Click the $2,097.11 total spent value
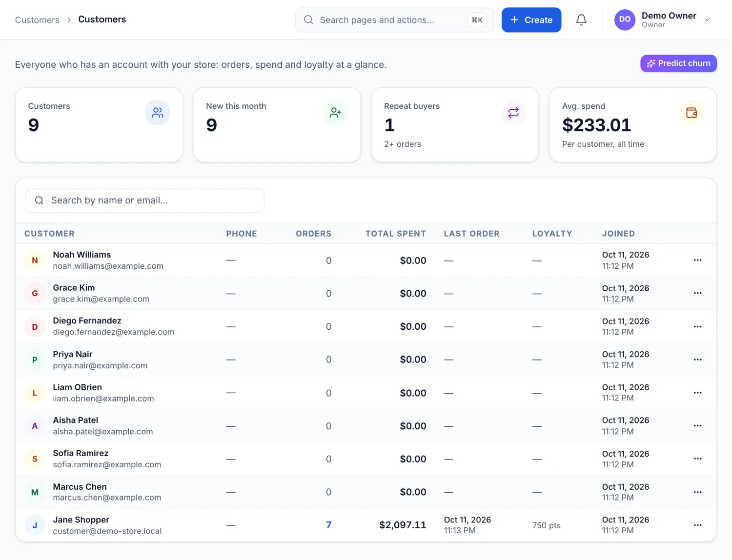The image size is (732, 560). point(403,525)
